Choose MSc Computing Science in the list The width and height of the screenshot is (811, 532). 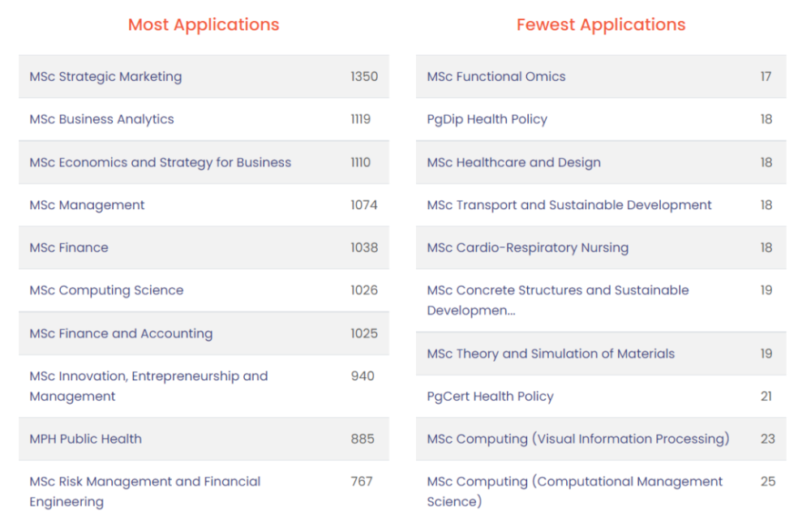tap(204, 290)
